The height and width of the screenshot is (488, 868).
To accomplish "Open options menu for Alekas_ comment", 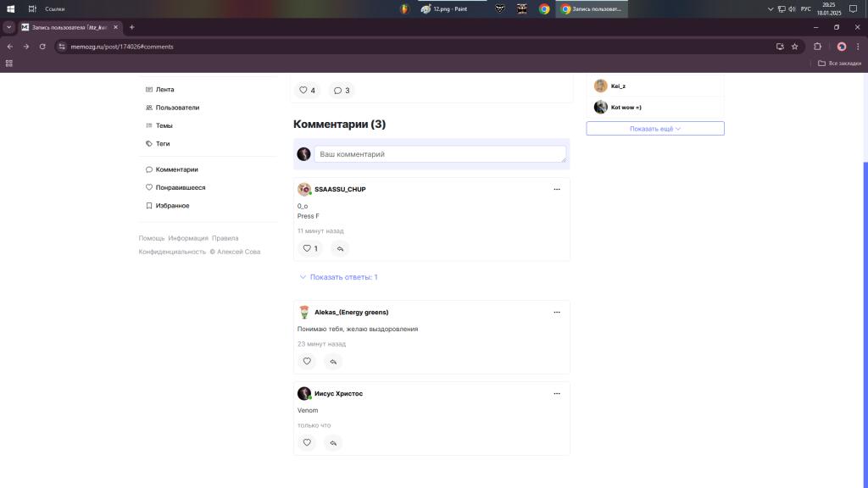I will pyautogui.click(x=557, y=312).
